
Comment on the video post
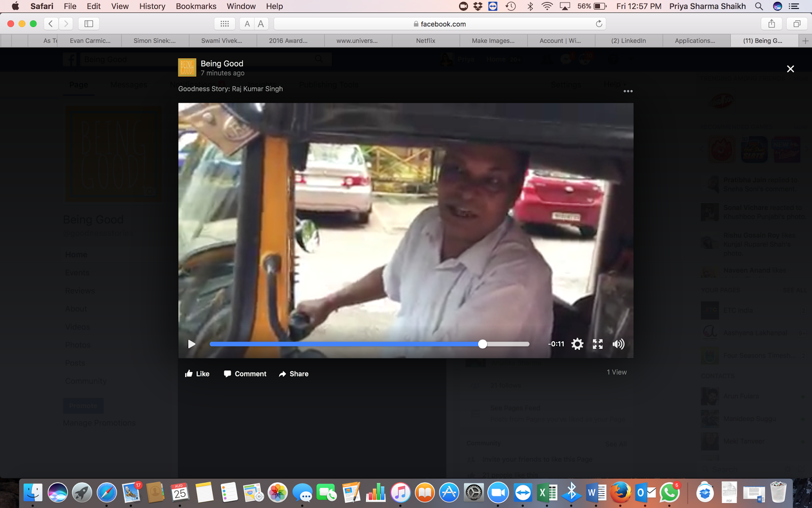click(245, 374)
